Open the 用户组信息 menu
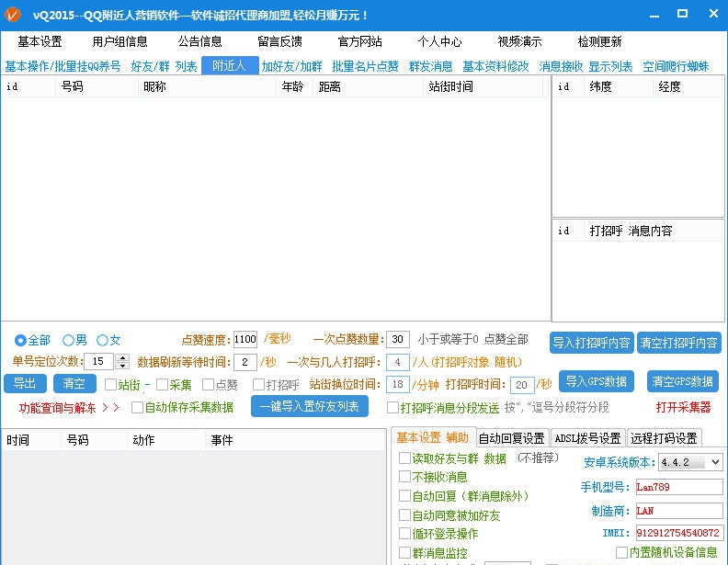This screenshot has width=728, height=565. coord(119,41)
